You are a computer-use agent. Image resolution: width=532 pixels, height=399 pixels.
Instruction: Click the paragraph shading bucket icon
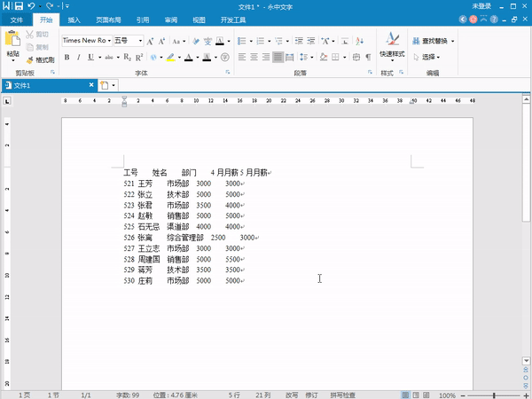(x=324, y=57)
